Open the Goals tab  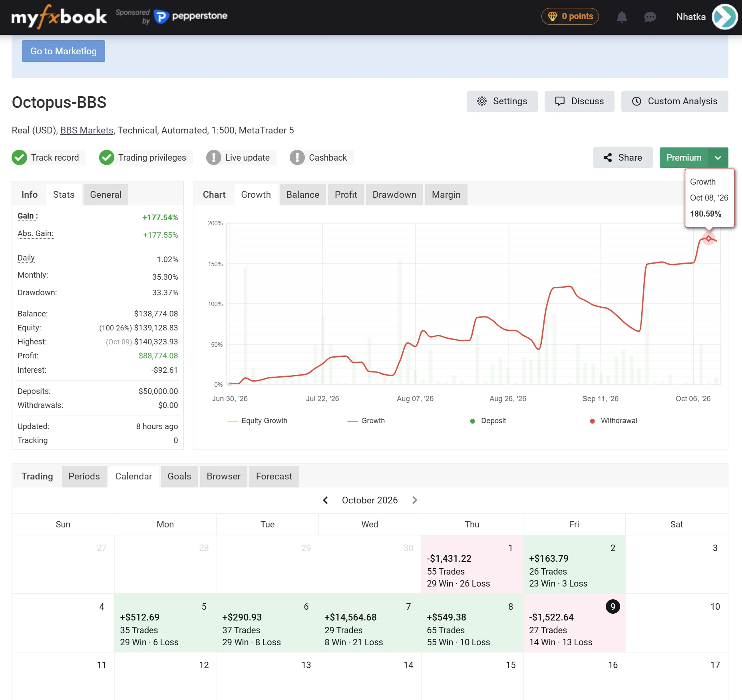pyautogui.click(x=179, y=476)
